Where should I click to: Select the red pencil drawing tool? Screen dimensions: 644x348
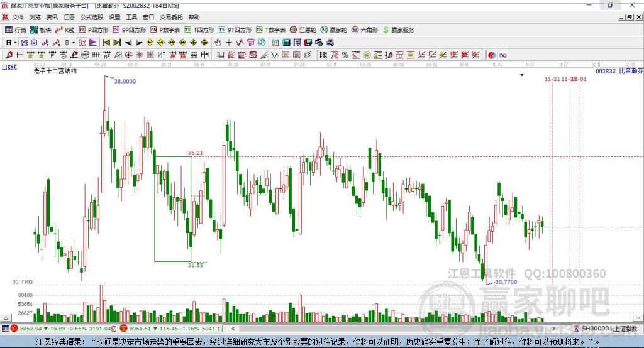[9, 55]
